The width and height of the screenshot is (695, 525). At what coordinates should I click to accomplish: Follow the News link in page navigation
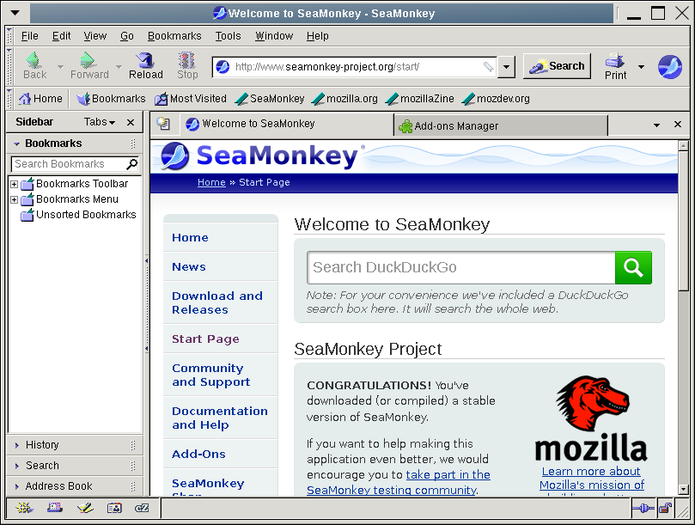point(189,267)
